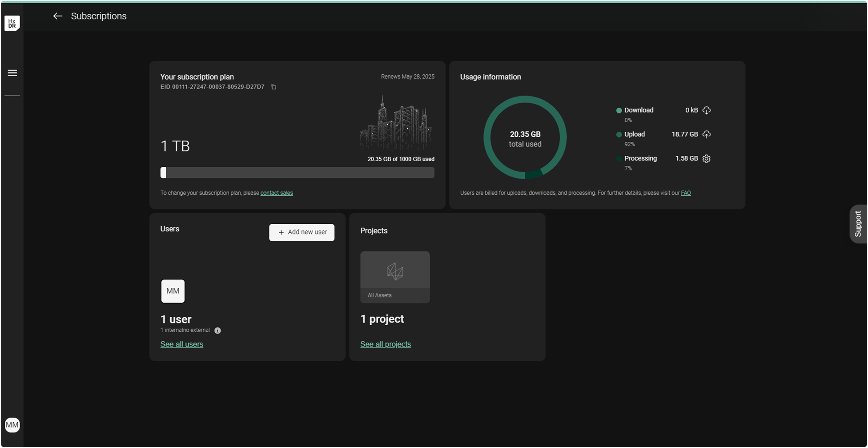The image size is (868, 448).
Task: Copy the EID using copy icon
Action: [273, 87]
